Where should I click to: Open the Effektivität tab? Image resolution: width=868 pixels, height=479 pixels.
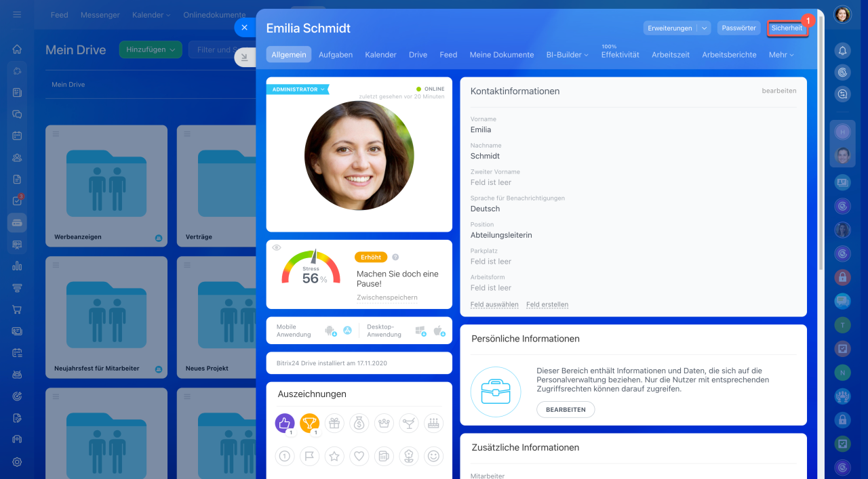pyautogui.click(x=620, y=55)
